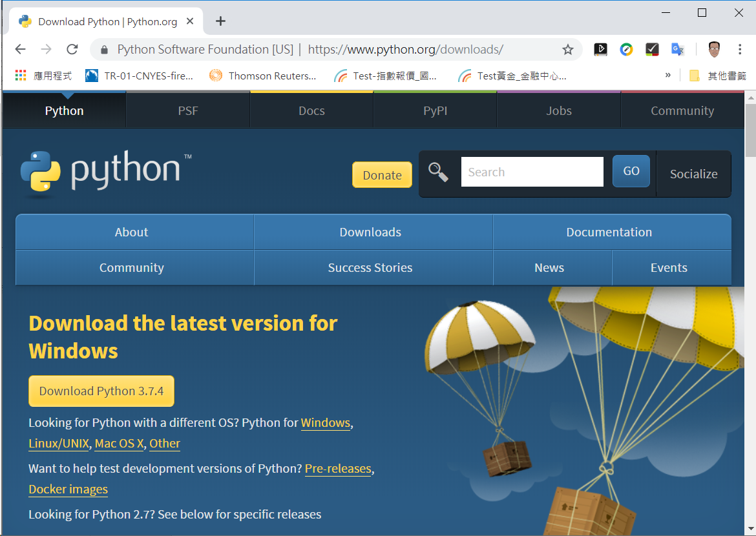Image resolution: width=756 pixels, height=536 pixels.
Task: Follow the Linux/UNIX link
Action: pos(59,444)
